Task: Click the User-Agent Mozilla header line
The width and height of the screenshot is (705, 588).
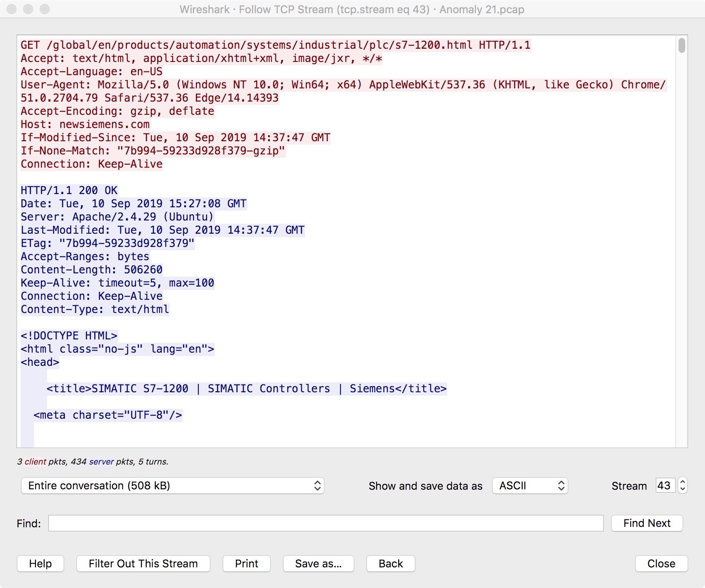Action: [x=344, y=91]
